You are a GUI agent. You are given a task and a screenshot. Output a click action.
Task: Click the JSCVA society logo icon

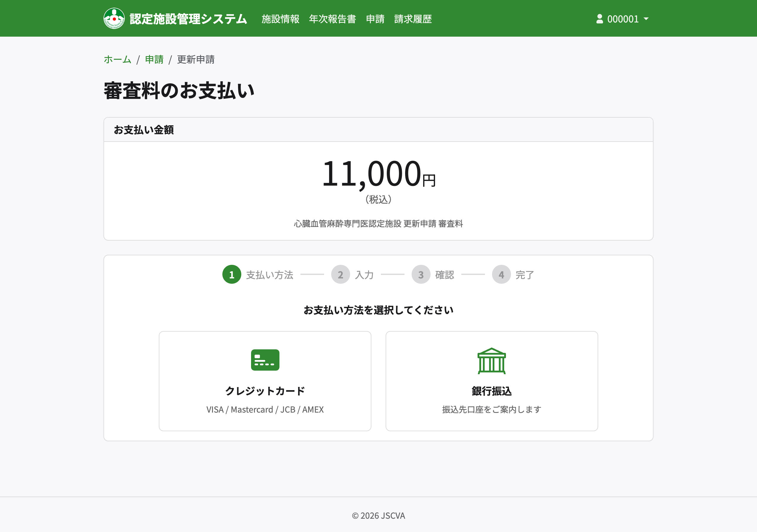pyautogui.click(x=114, y=18)
